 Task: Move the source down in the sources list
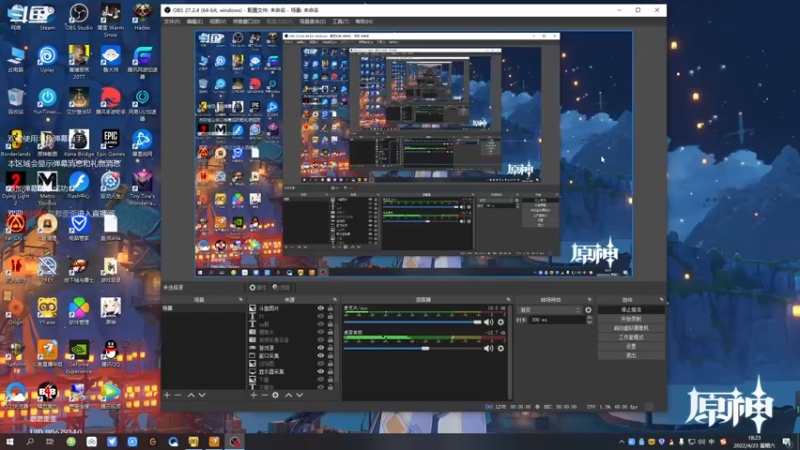point(299,395)
